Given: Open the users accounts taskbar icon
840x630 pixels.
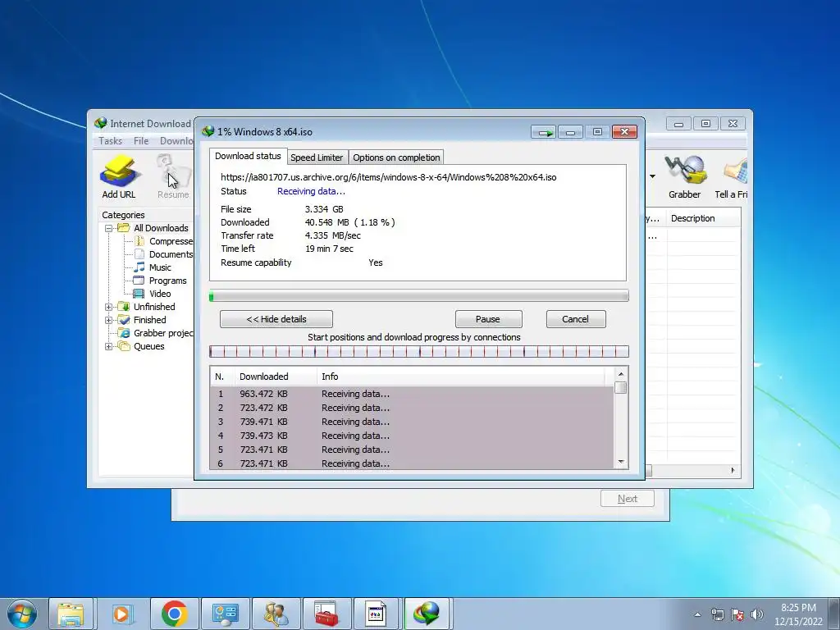Looking at the screenshot, I should coord(276,614).
